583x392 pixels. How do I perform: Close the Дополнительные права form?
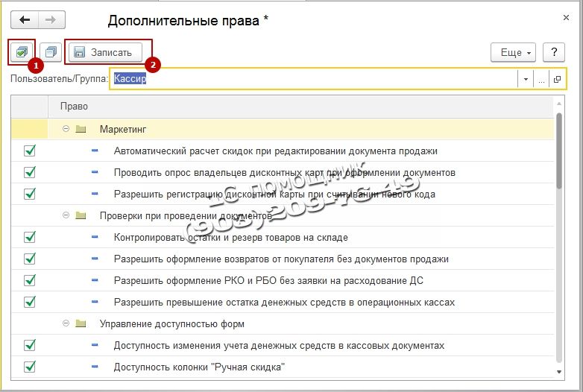[x=565, y=16]
